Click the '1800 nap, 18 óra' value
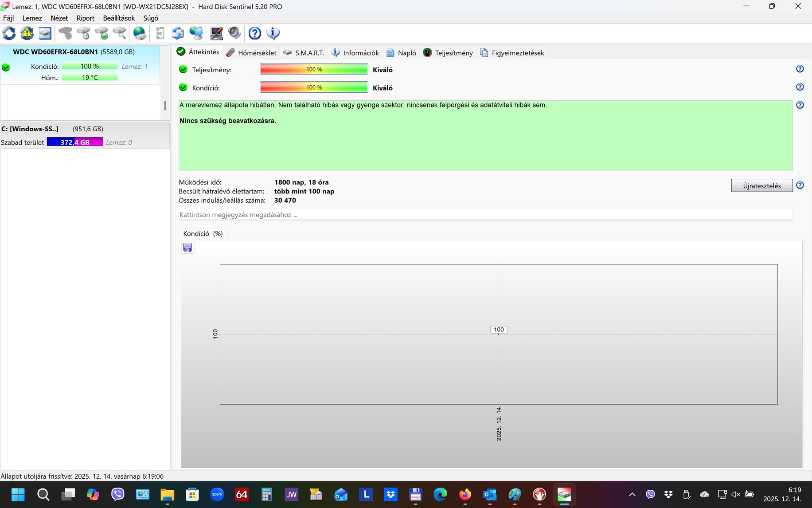Viewport: 812px width, 508px height. (301, 182)
